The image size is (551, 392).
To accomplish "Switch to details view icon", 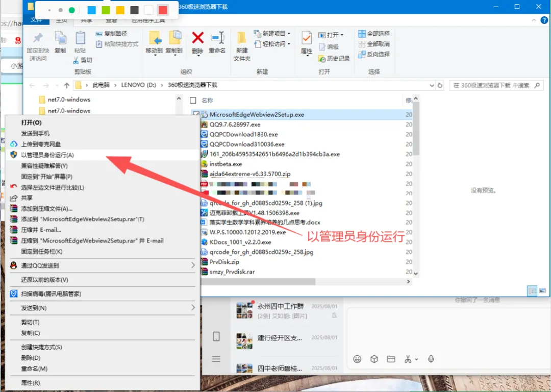I will click(x=532, y=291).
